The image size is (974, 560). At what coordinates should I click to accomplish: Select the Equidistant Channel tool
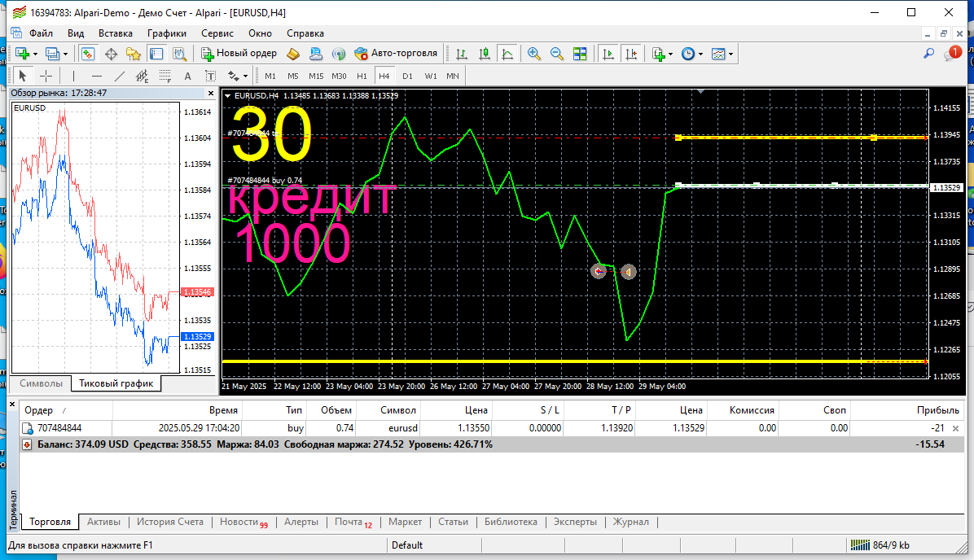143,76
